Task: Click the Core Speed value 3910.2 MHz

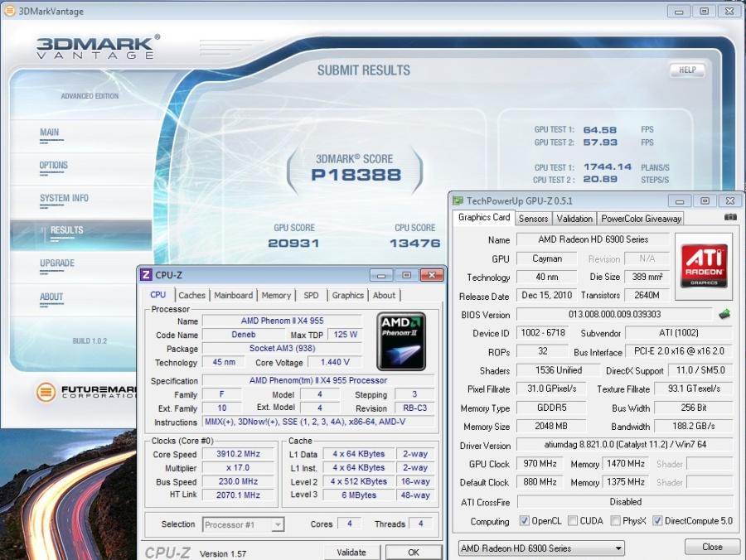Action: [x=239, y=454]
